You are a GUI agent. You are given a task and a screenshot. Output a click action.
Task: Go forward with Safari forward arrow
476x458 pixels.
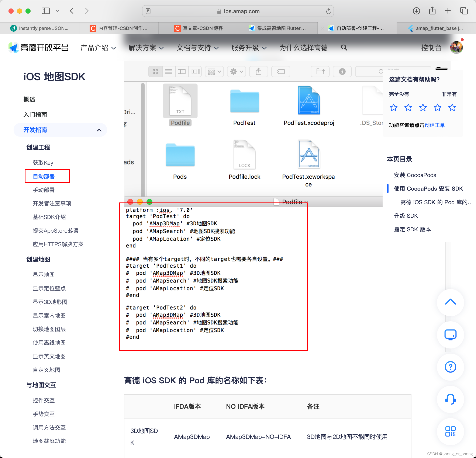tap(87, 11)
